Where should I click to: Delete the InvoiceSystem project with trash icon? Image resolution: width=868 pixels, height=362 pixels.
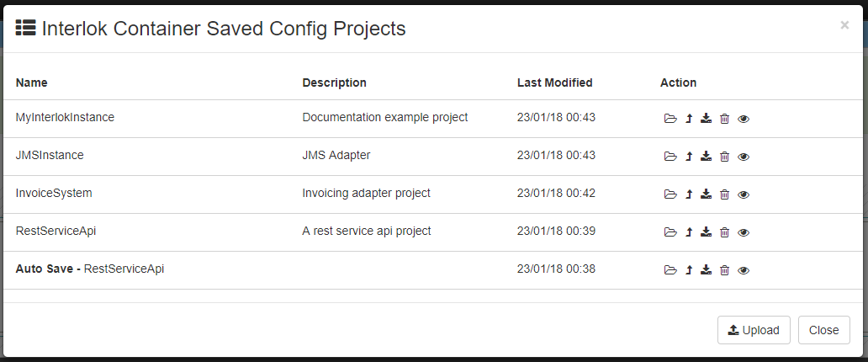[x=725, y=194]
